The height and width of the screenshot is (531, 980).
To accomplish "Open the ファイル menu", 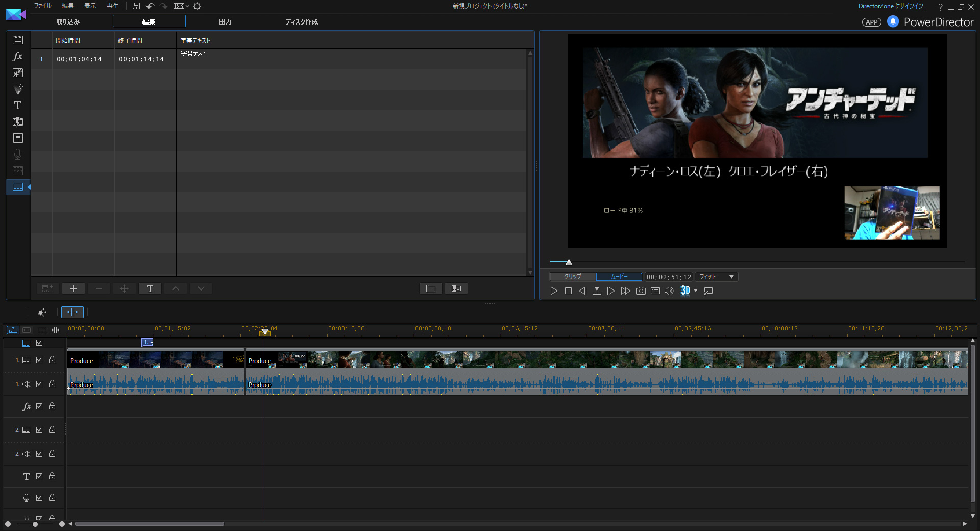I will pos(42,6).
